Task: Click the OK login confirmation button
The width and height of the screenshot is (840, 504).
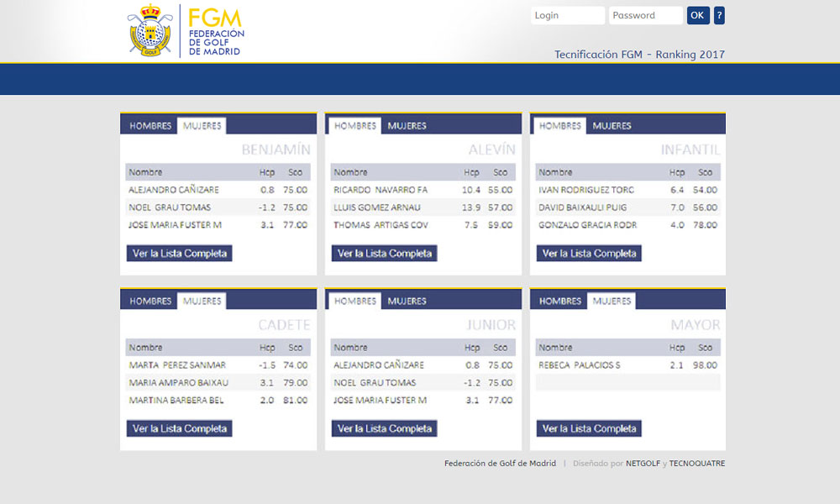Action: tap(697, 15)
